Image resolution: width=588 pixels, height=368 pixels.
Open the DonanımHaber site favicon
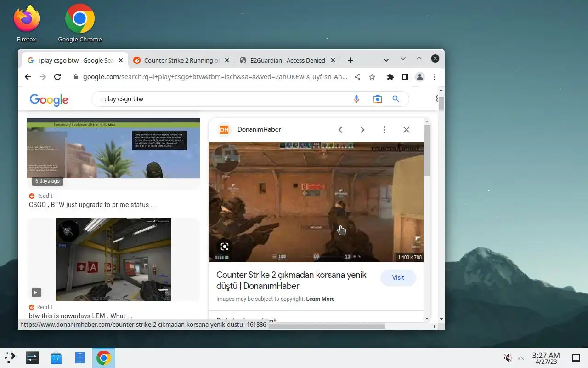click(224, 130)
